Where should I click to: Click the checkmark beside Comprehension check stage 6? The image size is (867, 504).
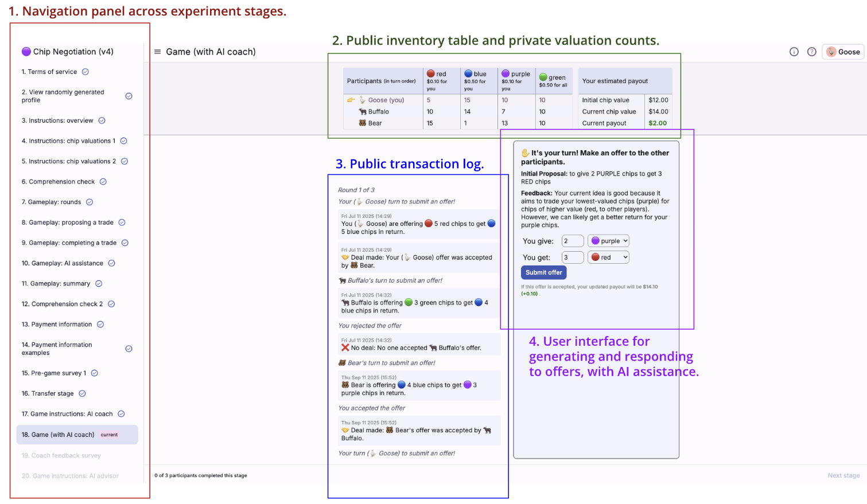(x=103, y=182)
